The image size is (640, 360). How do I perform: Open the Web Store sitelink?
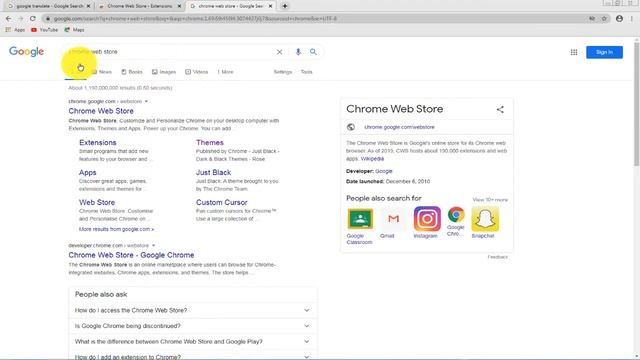(97, 202)
